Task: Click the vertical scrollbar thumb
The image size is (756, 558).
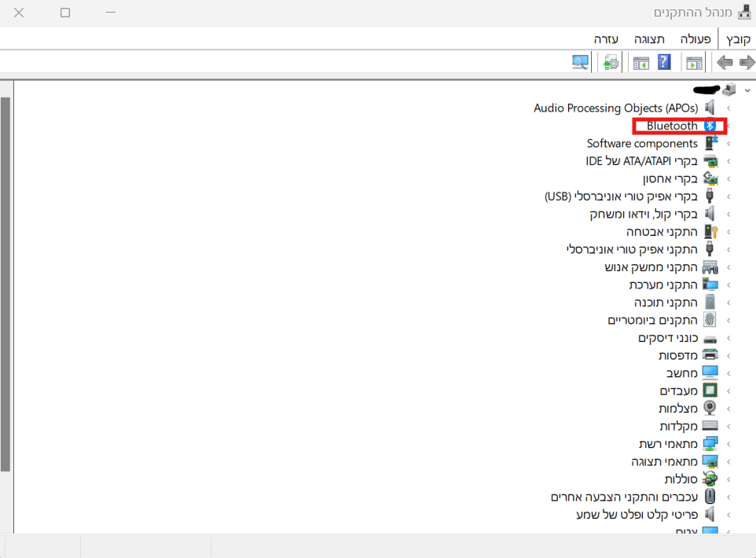Action: 6,284
